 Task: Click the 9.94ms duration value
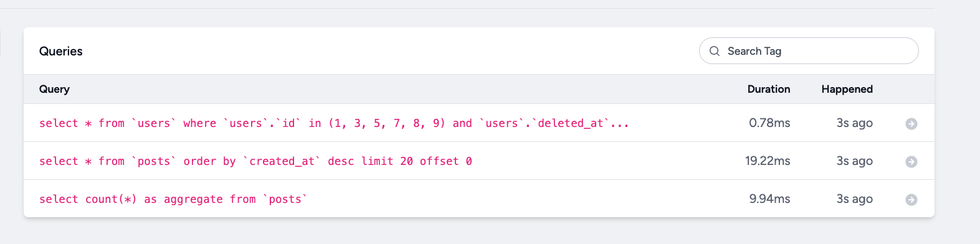pos(769,199)
